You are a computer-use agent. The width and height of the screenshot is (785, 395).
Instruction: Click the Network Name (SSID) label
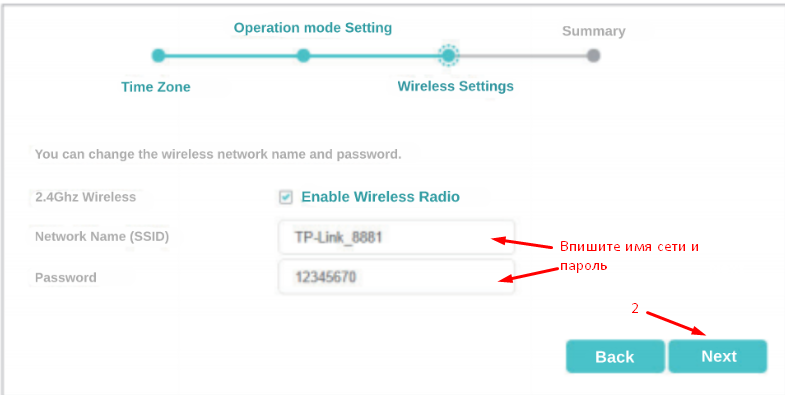[x=102, y=236]
